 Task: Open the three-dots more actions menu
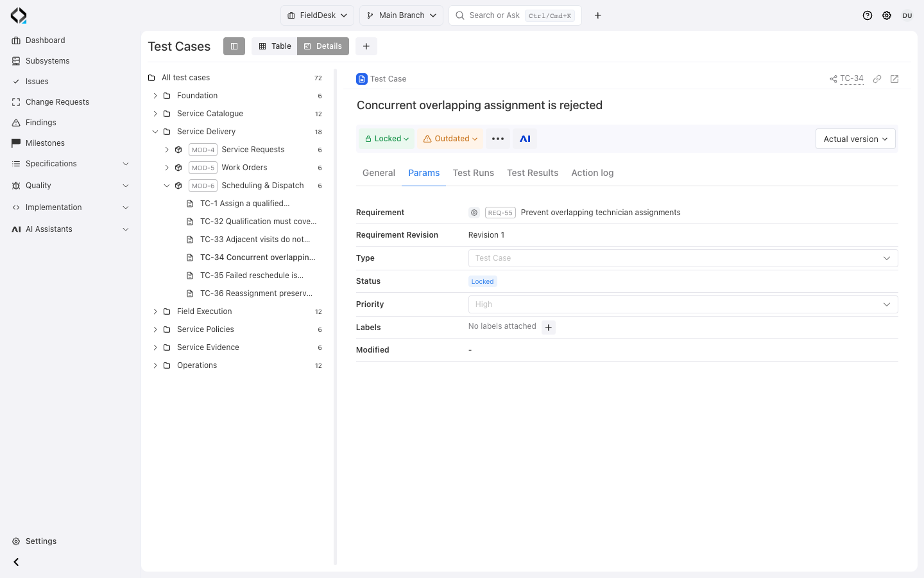coord(498,139)
